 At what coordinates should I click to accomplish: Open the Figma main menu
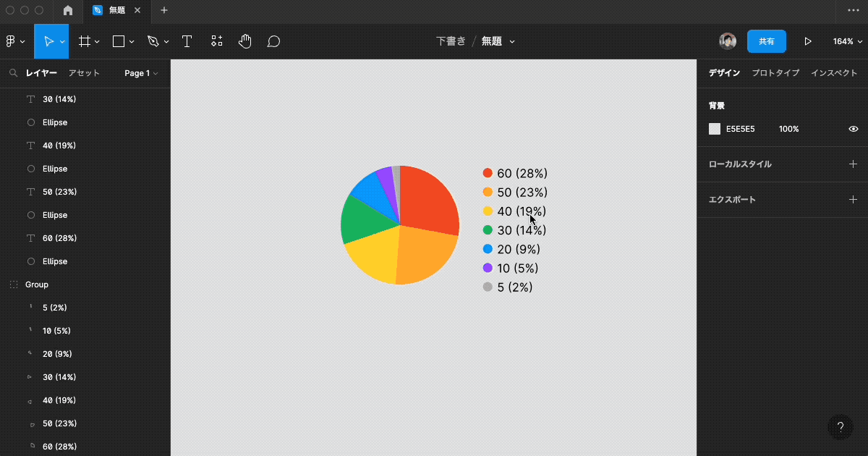pyautogui.click(x=12, y=41)
